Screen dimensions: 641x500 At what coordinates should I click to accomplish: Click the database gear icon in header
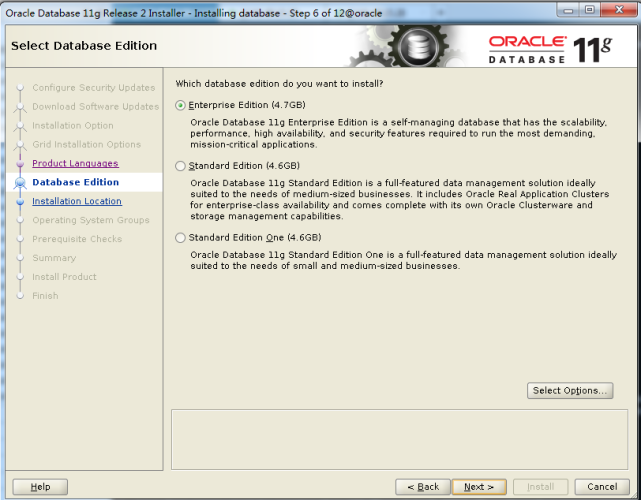[x=418, y=47]
